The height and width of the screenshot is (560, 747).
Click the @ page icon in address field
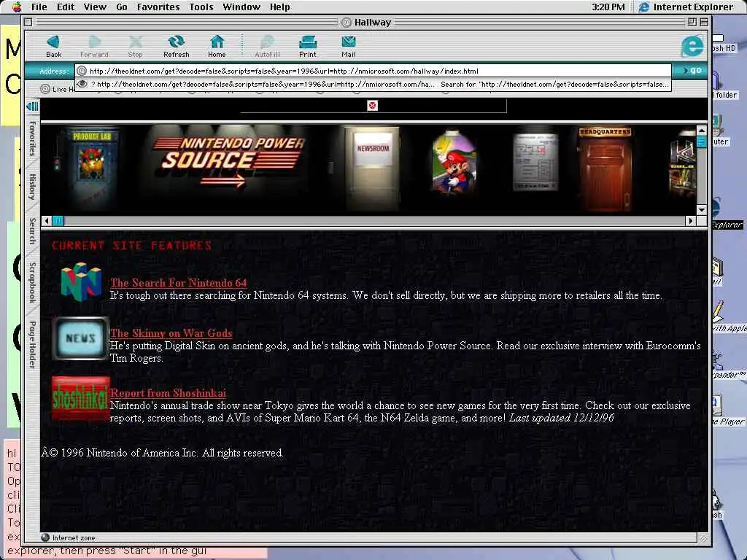[82, 71]
